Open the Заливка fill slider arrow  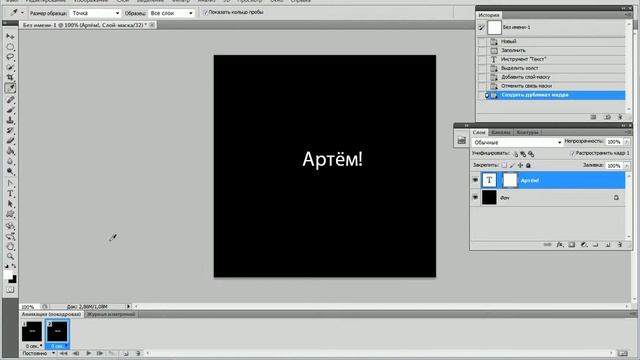[627, 166]
